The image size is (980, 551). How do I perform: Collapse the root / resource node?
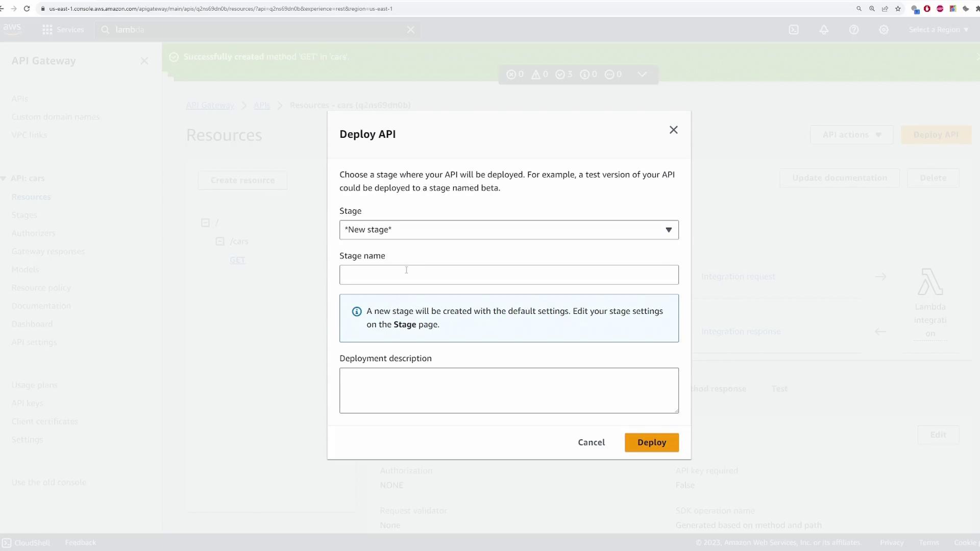[205, 223]
